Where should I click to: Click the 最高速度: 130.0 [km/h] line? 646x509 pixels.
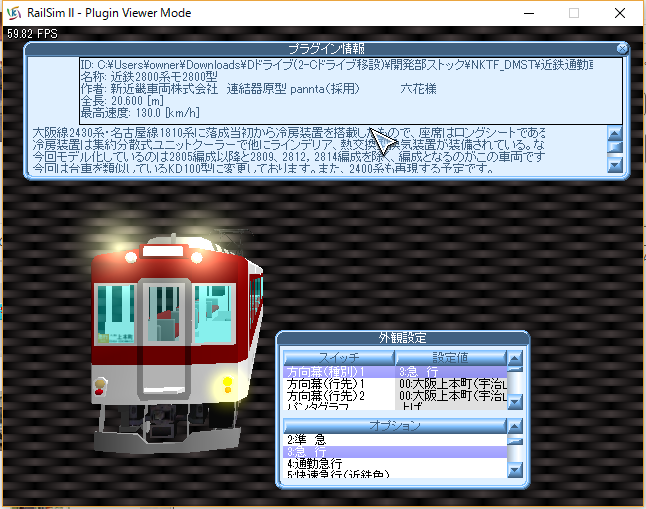point(140,113)
